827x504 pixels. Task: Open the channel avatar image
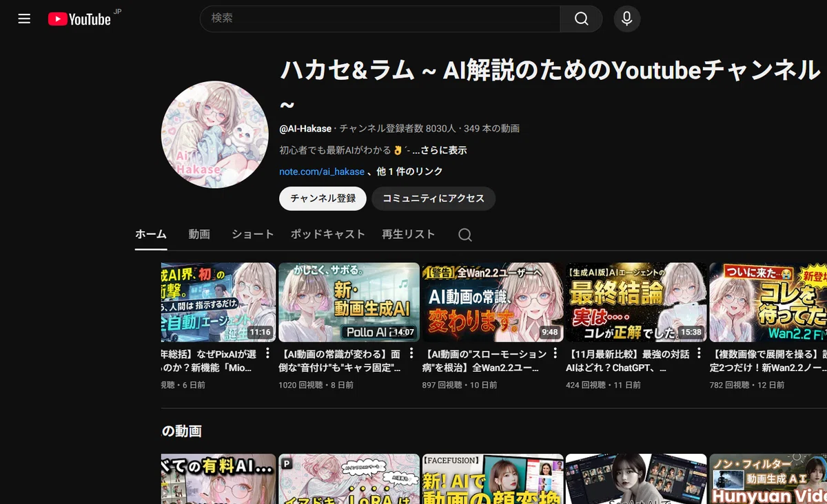215,135
